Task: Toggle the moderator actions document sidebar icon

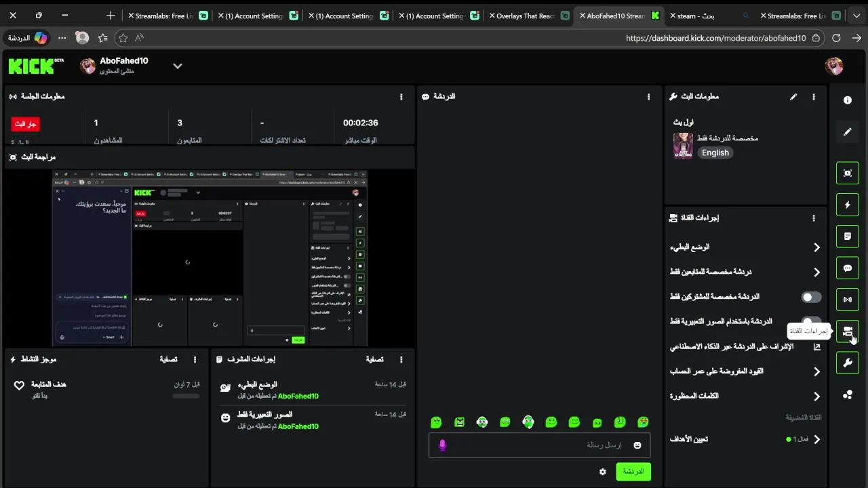Action: 848,237
